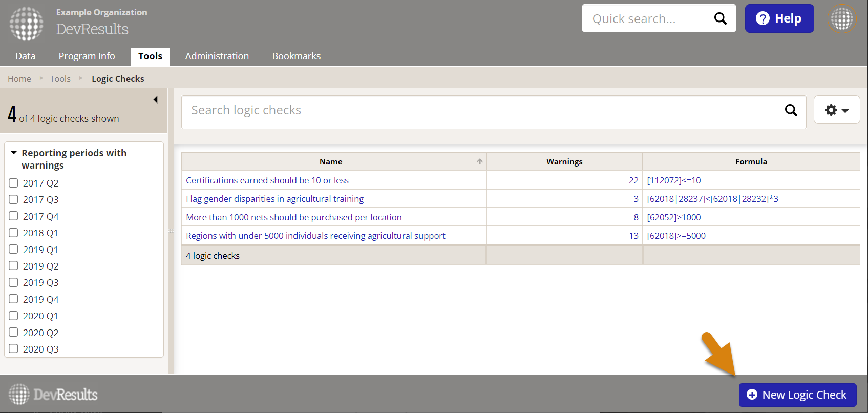Viewport: 868px width, 413px height.
Task: Check the 2019 Q4 reporting period
Action: [13, 299]
